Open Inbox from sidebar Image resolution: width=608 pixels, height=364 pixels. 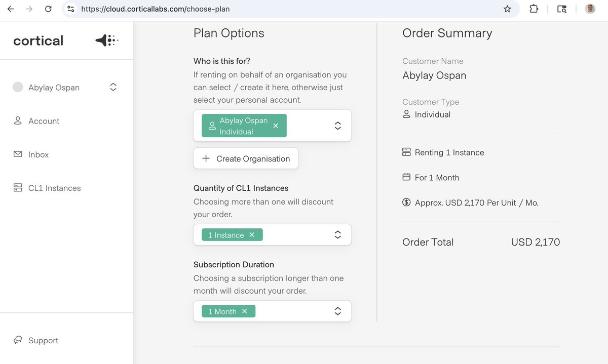tap(31, 154)
